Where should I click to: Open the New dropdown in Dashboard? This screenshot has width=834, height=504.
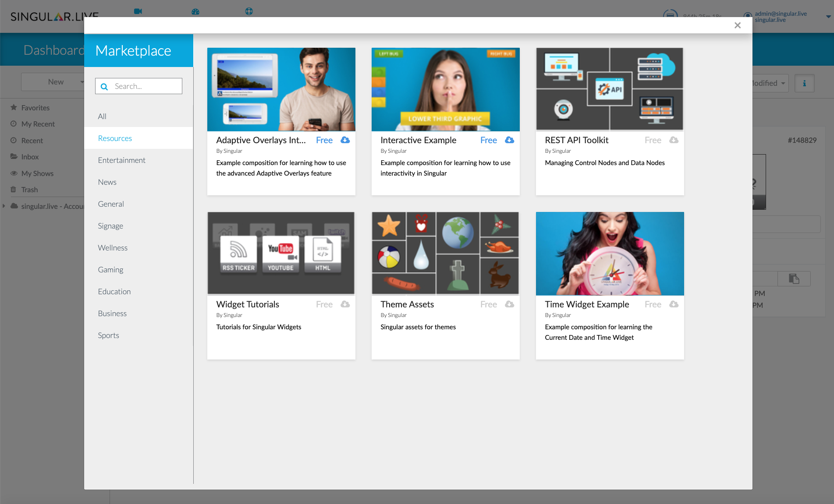tap(53, 82)
